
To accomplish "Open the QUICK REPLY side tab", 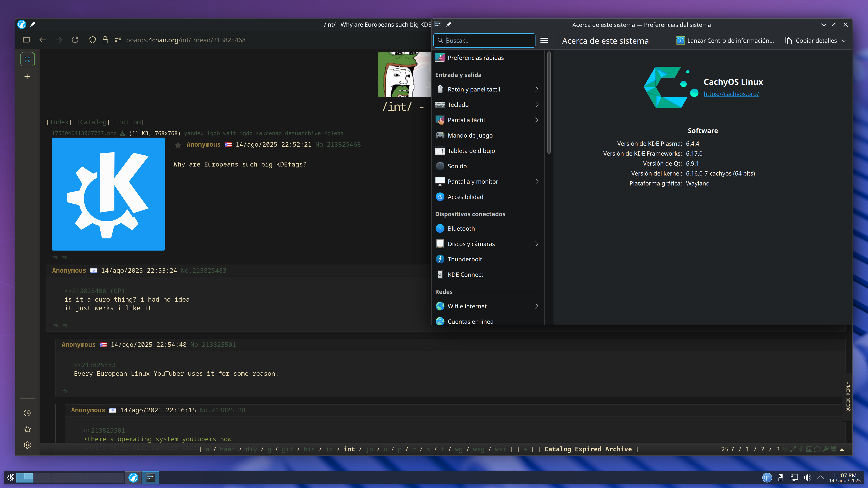I will (x=848, y=397).
